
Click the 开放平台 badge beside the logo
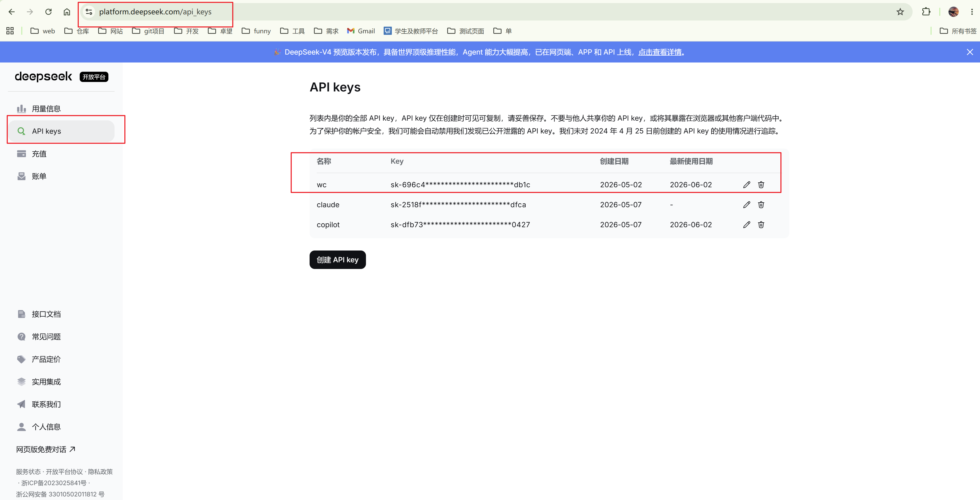click(94, 77)
